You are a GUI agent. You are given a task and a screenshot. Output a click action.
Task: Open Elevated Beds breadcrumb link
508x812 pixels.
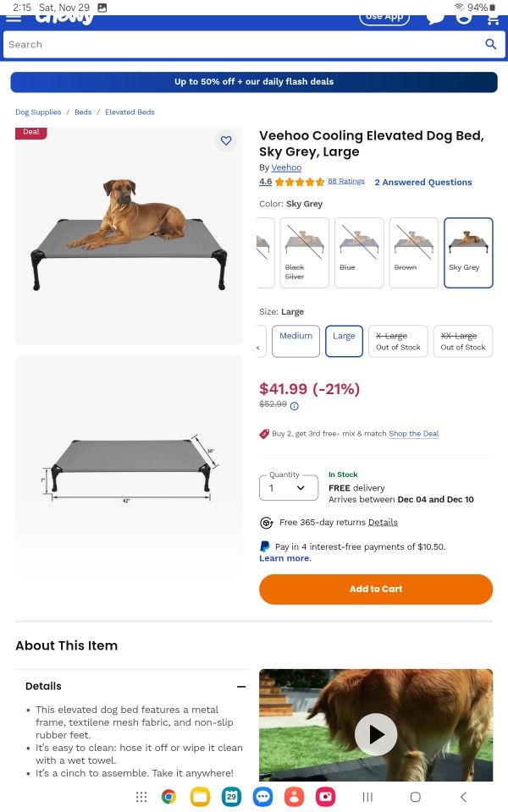click(x=130, y=112)
